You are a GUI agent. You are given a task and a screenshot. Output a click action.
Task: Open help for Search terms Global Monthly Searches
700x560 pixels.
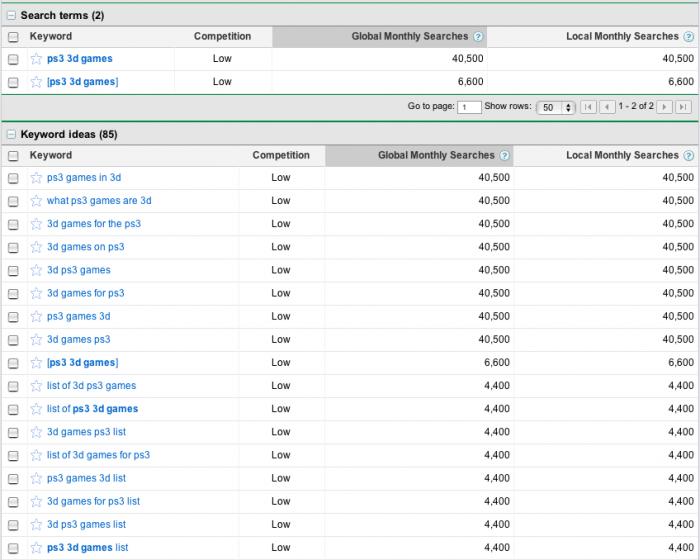point(478,37)
